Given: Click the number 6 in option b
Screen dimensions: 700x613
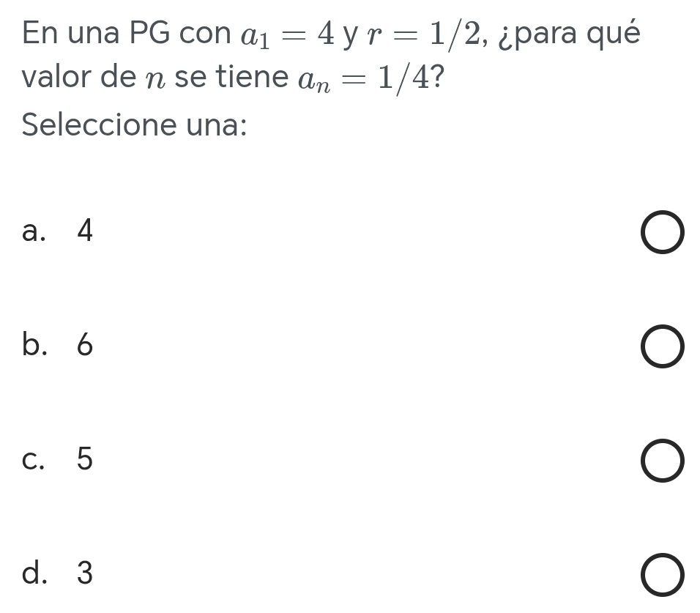Looking at the screenshot, I should tap(85, 346).
